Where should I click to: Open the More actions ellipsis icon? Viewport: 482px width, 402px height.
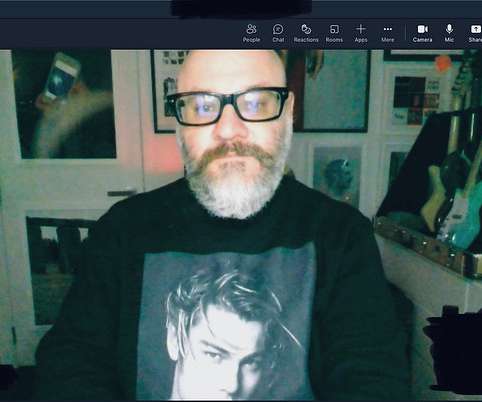point(388,29)
